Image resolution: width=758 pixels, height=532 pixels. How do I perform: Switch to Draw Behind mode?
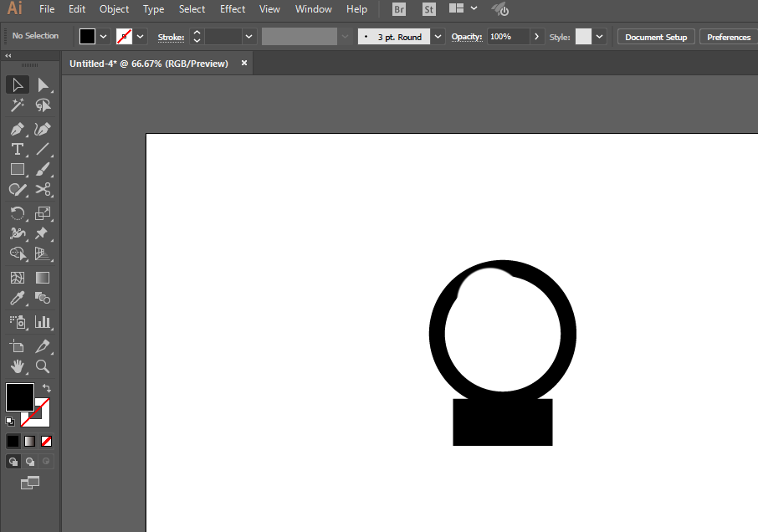click(x=30, y=462)
